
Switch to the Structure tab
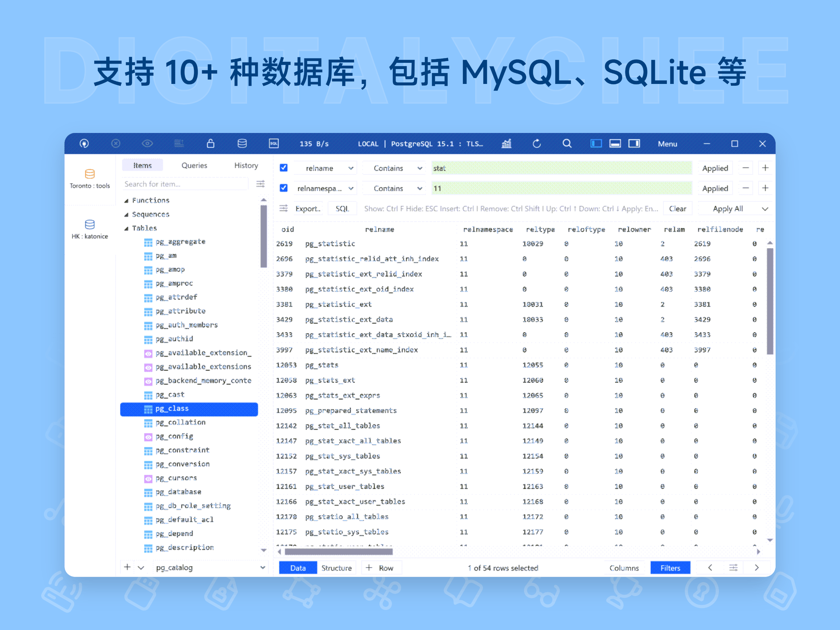pos(336,568)
